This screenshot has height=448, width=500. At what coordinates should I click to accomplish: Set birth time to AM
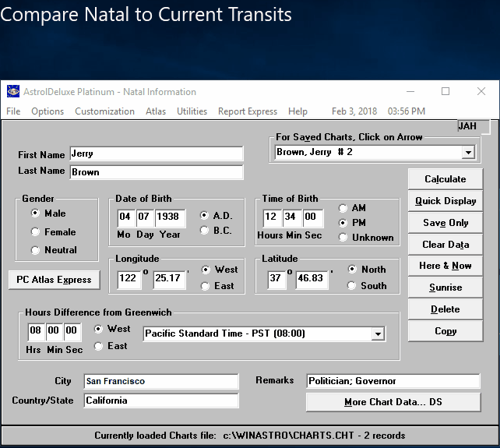(x=343, y=208)
